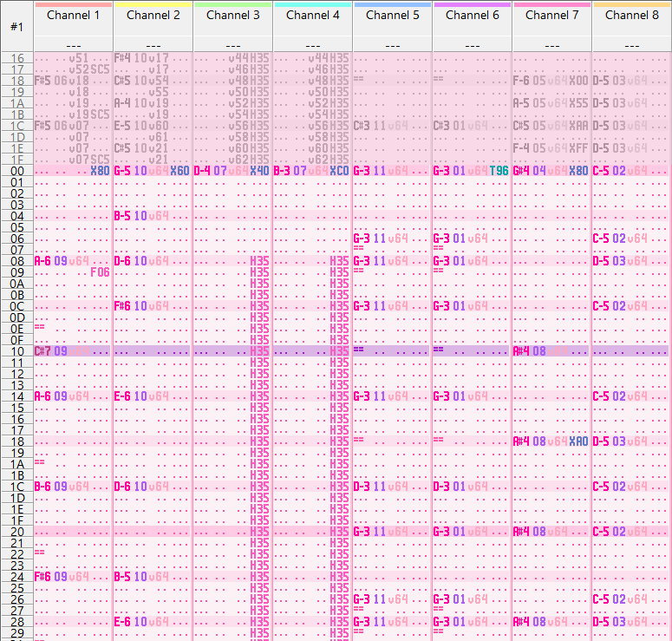Viewport: 672px width, 641px height.
Task: Click the Channel 1 header
Action: click(x=73, y=16)
